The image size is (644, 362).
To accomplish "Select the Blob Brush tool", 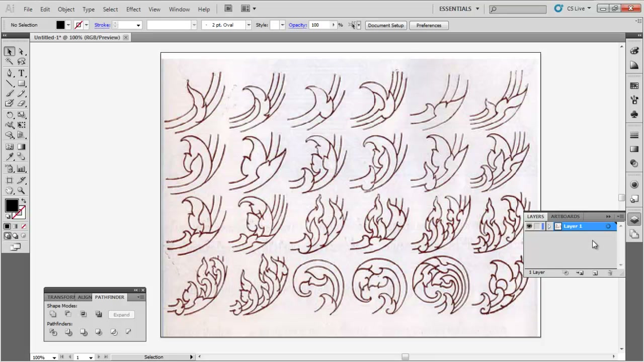I will pos(10,104).
